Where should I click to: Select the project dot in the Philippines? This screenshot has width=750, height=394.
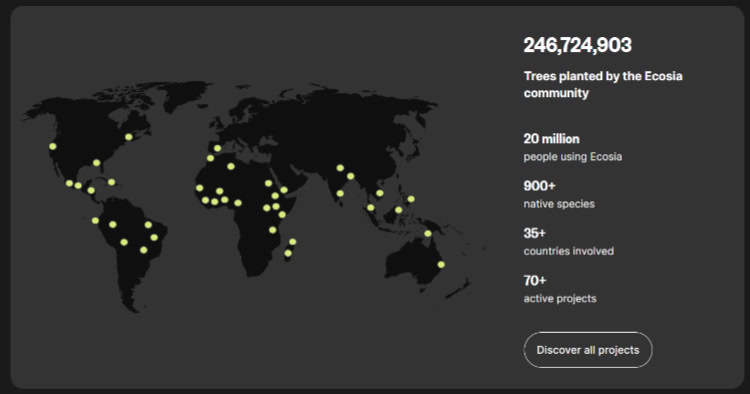[411, 199]
